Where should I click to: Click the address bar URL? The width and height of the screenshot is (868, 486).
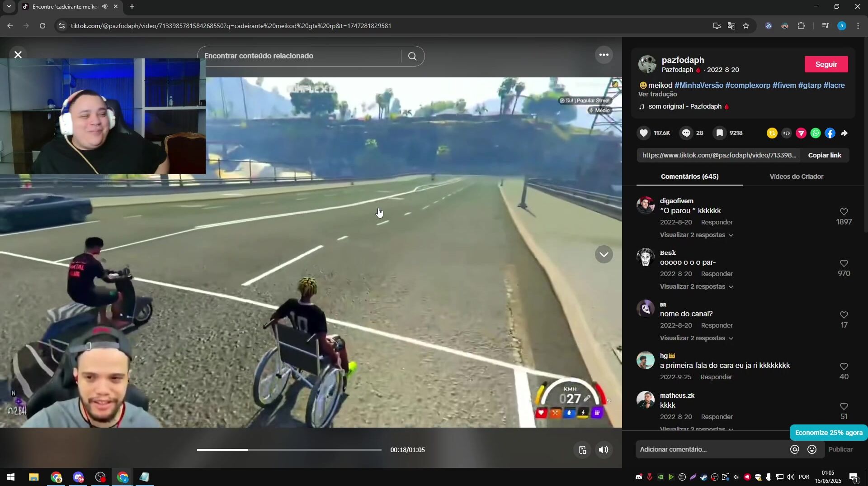coord(231,26)
